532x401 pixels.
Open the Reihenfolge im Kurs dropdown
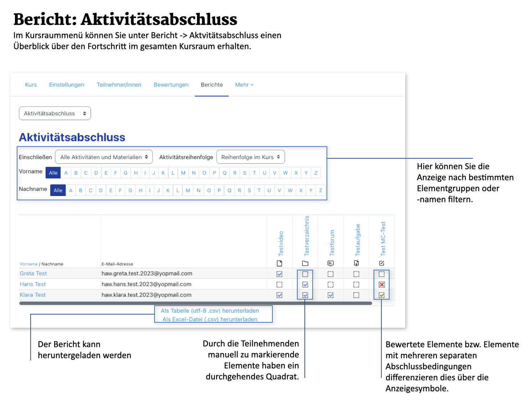(250, 157)
